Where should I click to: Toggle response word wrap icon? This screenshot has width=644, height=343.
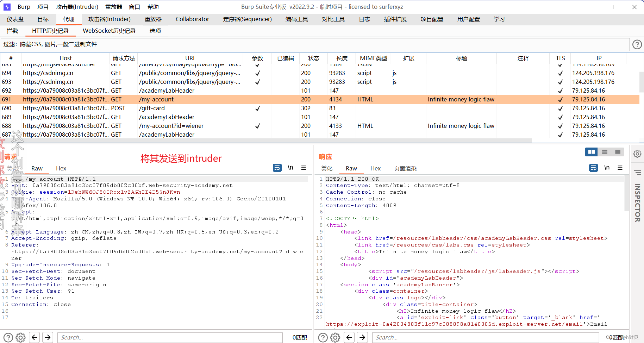click(x=594, y=168)
